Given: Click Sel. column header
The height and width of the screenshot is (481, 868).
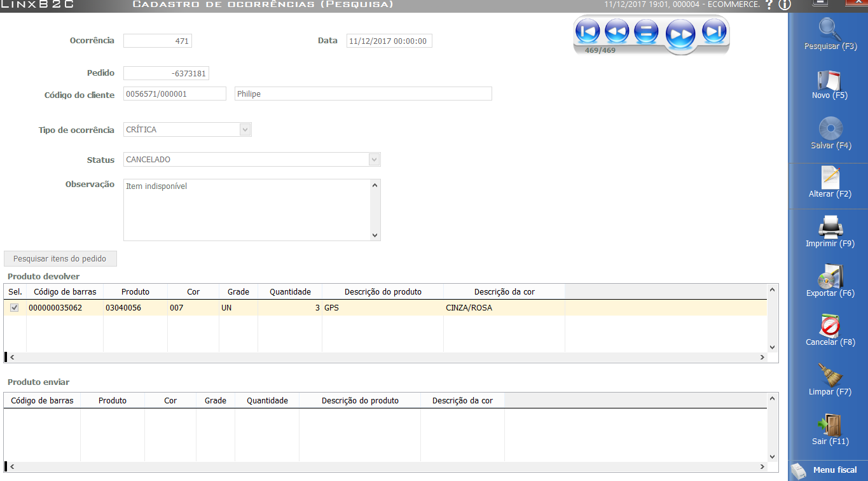Looking at the screenshot, I should coord(15,292).
